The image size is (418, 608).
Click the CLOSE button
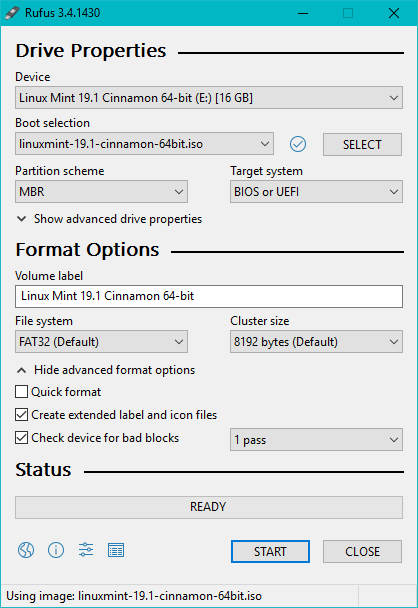click(x=362, y=551)
